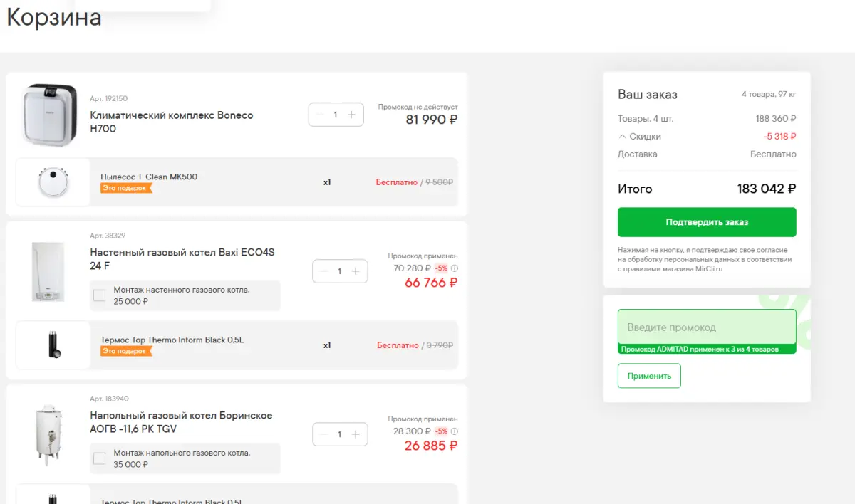
Task: Select price 81 990 ₽ text
Action: [x=432, y=120]
